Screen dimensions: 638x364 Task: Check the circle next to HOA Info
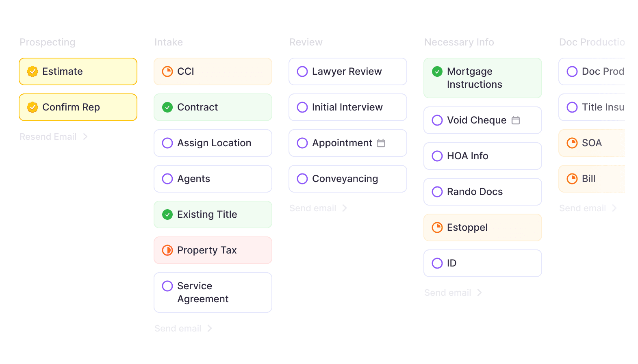tap(437, 156)
